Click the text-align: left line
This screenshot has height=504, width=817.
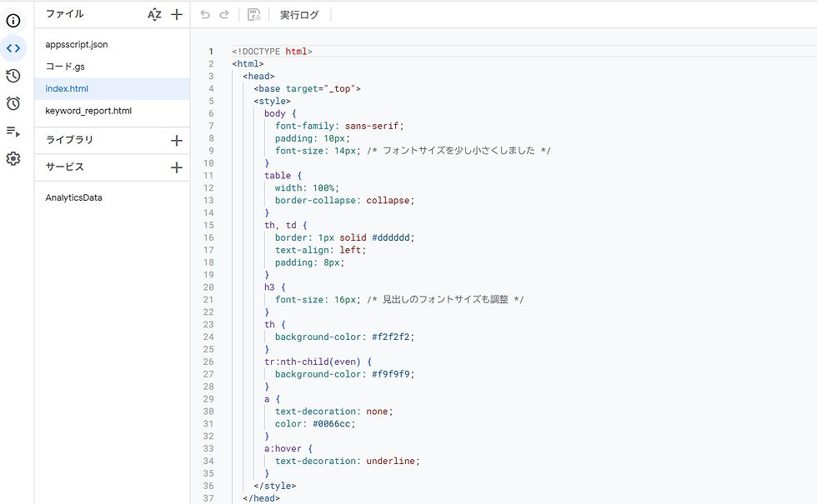tap(320, 251)
